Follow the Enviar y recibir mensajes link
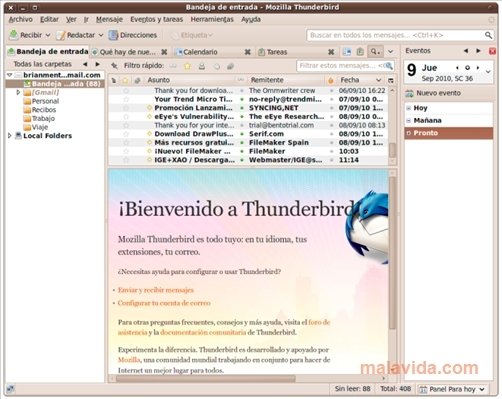The height and width of the screenshot is (399, 502). [156, 290]
